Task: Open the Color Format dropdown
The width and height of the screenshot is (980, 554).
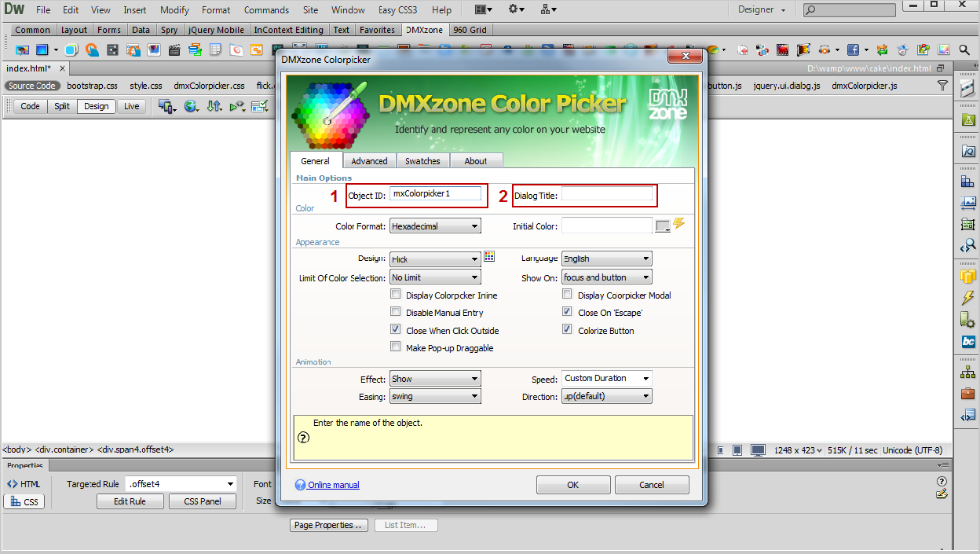Action: [x=435, y=226]
